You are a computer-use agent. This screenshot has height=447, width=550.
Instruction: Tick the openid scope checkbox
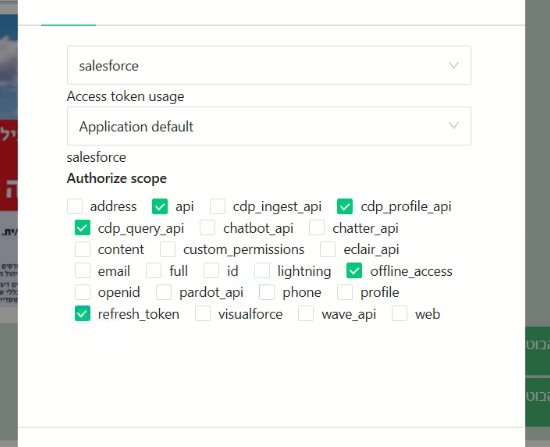[x=82, y=292]
